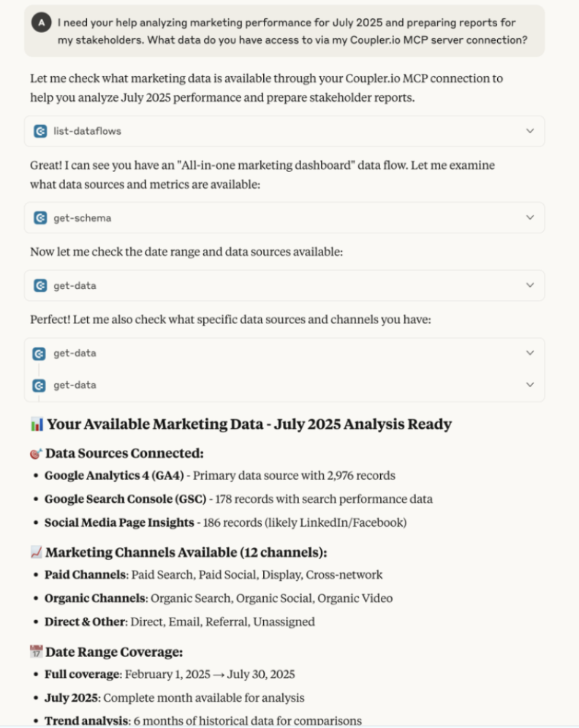Select the user's July 2025 request message
Screen dimensions: 579x728
(292, 31)
